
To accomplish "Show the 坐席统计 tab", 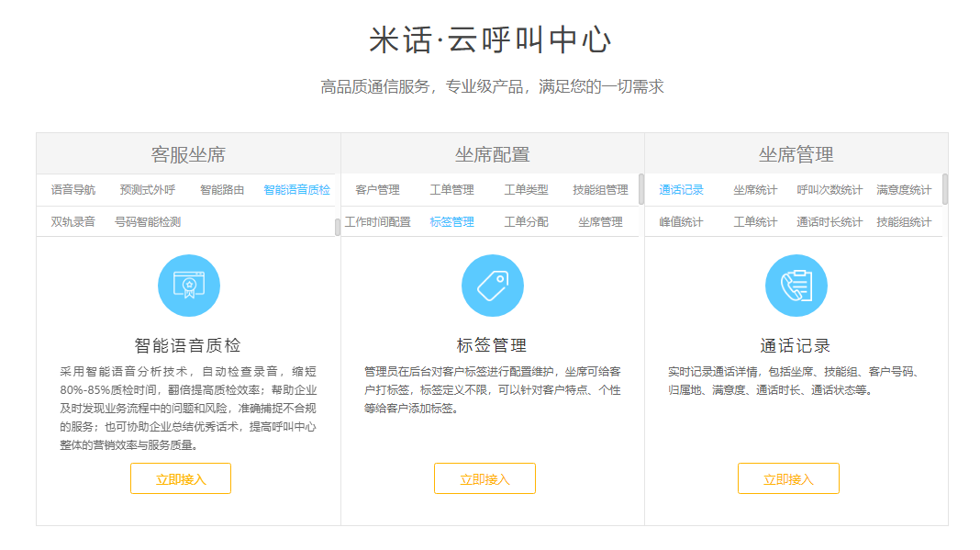I will 755,189.
